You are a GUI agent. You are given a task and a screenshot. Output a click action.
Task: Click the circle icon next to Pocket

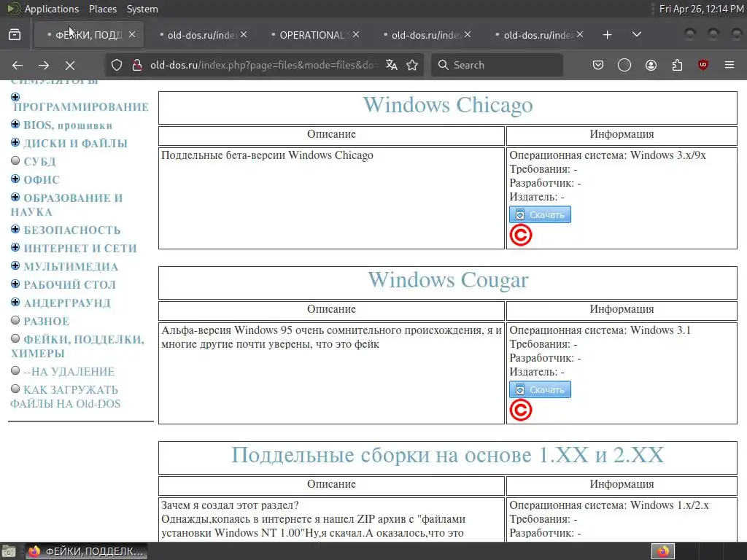[624, 65]
